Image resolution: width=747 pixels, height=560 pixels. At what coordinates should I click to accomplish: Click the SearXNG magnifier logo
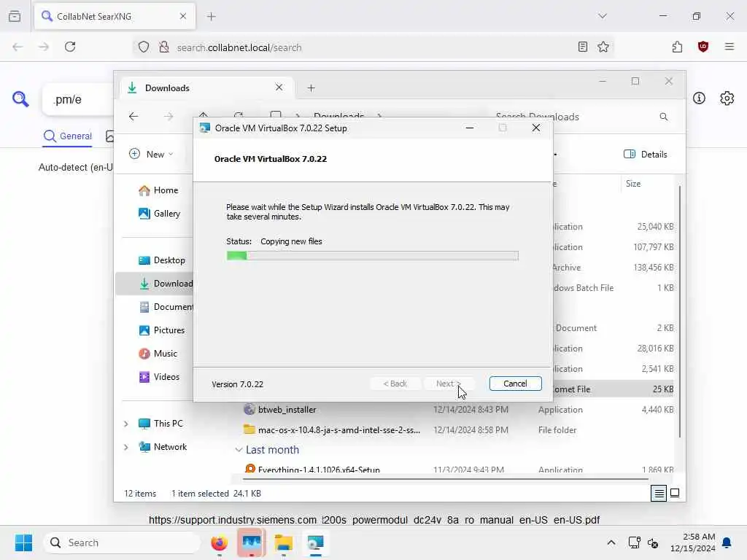click(x=20, y=99)
